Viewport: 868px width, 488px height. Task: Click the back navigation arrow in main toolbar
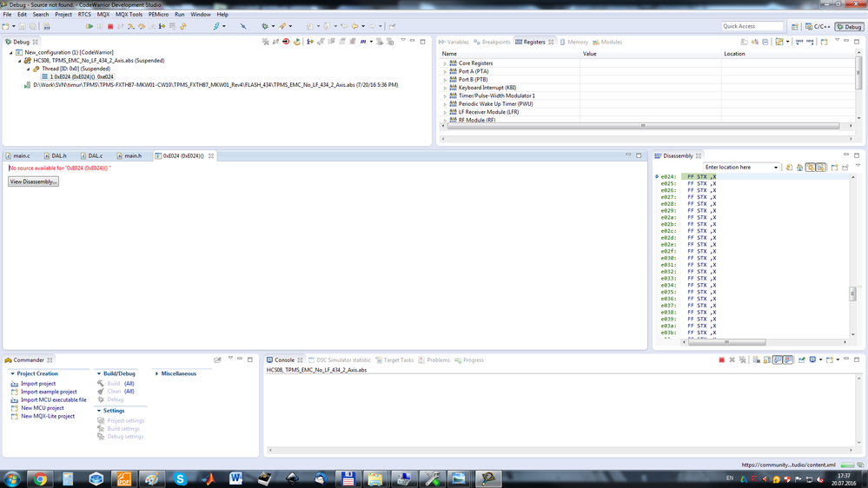(354, 26)
